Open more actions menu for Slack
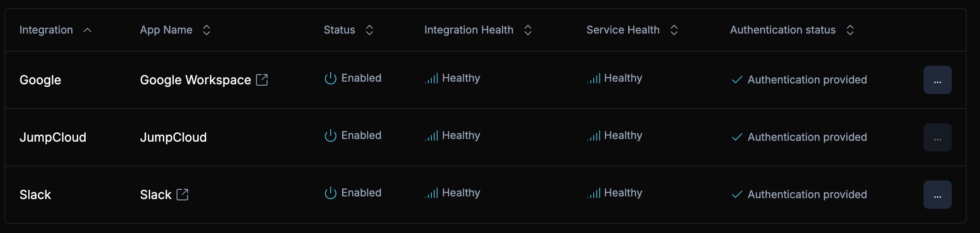The height and width of the screenshot is (233, 980). pos(937,195)
